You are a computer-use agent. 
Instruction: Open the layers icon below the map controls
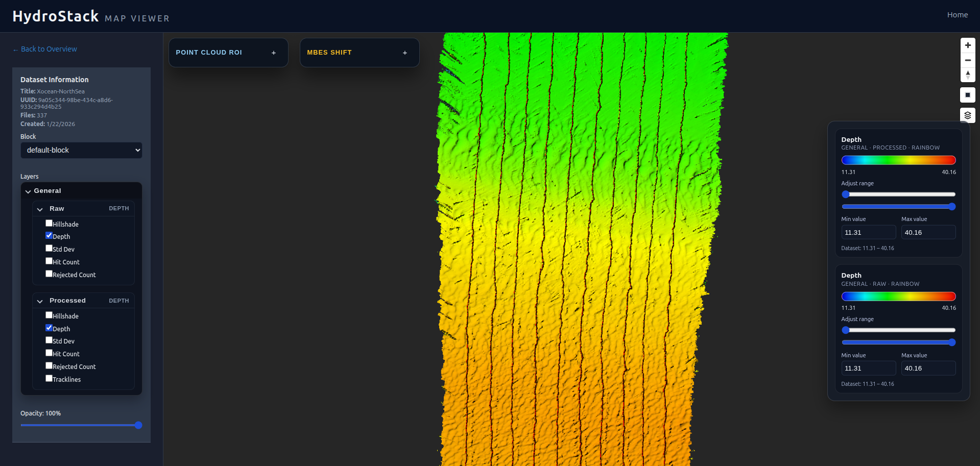click(x=968, y=115)
